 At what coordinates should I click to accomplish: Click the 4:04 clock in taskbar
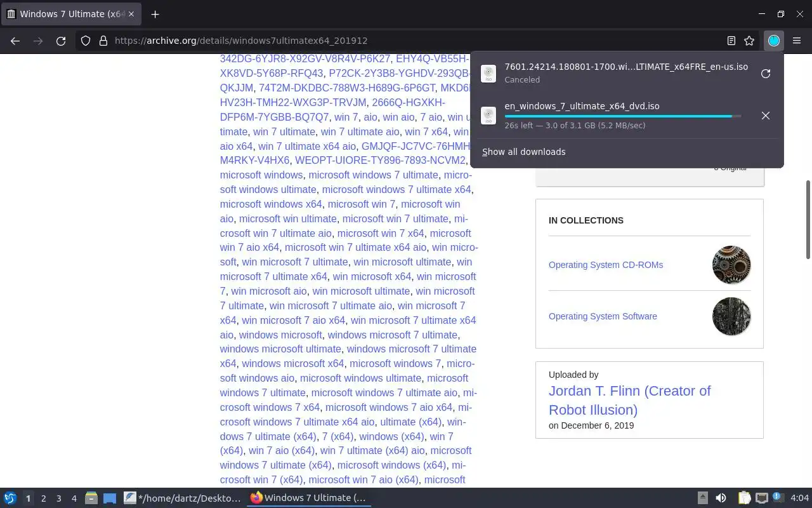pyautogui.click(x=799, y=498)
